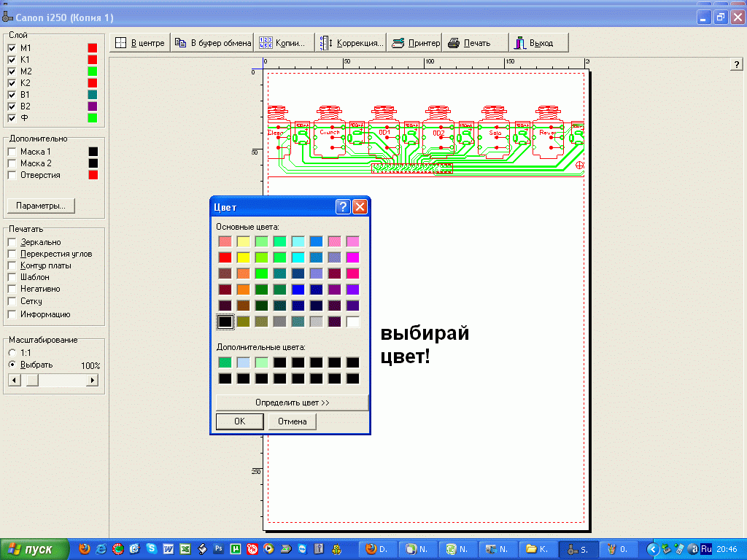Select the Выбрать scale radio button
The width and height of the screenshot is (747, 560).
(x=12, y=365)
